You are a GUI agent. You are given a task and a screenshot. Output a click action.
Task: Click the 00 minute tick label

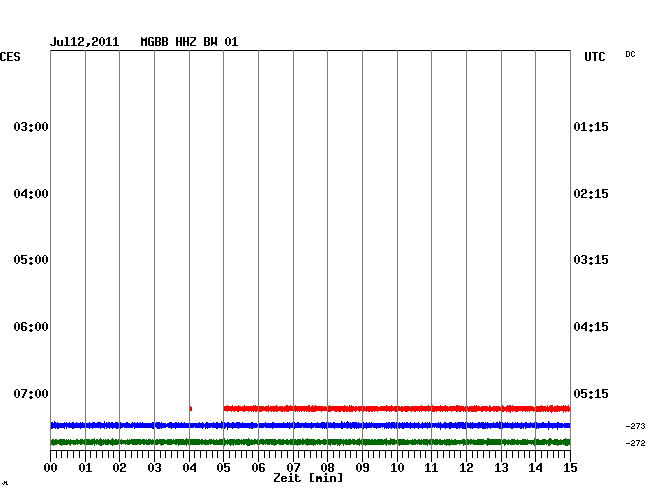pos(51,468)
